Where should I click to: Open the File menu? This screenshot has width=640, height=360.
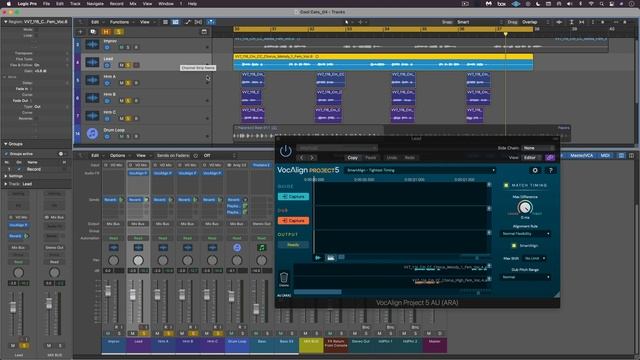pos(47,4)
